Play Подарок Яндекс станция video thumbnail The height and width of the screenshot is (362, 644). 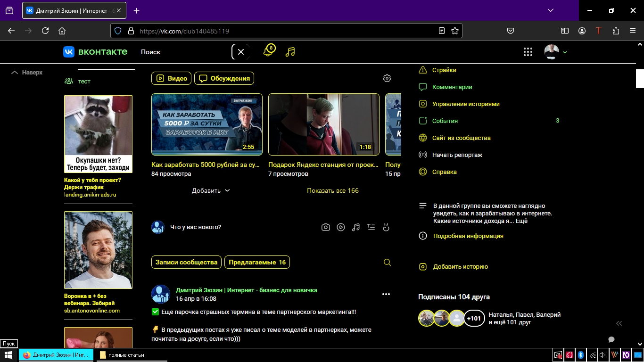tap(324, 124)
